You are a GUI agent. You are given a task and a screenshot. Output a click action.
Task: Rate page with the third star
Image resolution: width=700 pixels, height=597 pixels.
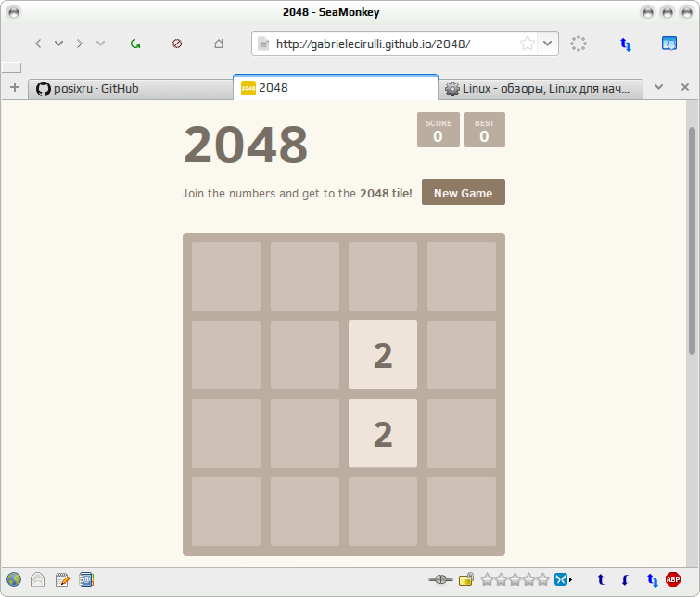[515, 580]
